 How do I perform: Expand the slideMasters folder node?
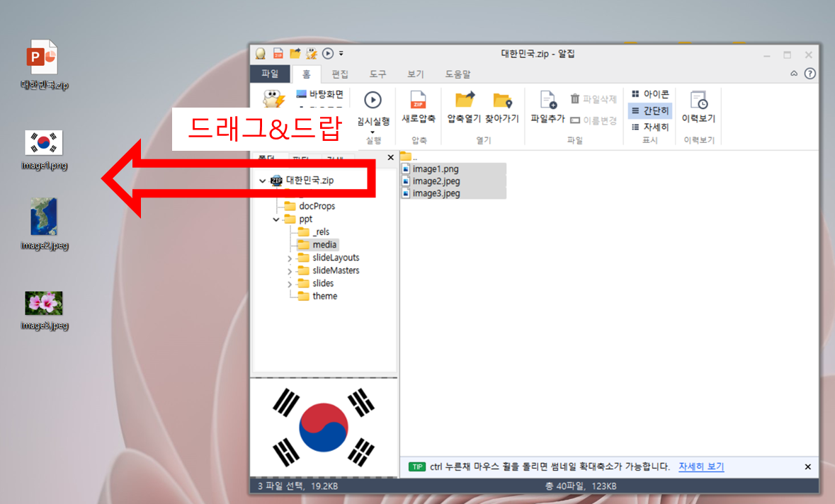290,271
